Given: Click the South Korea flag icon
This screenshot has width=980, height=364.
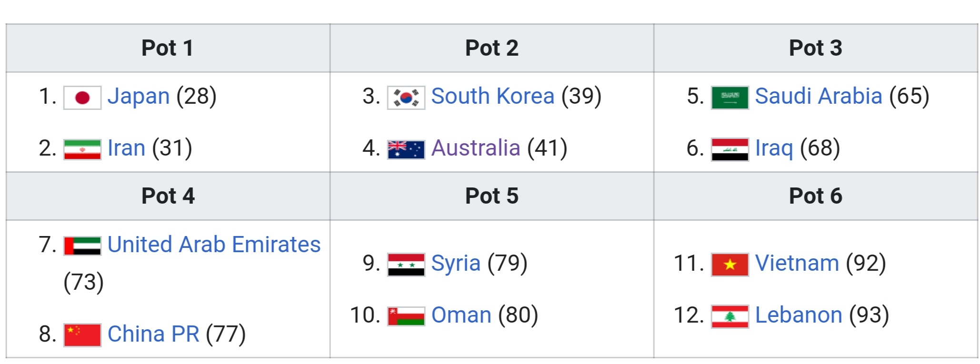Looking at the screenshot, I should [406, 98].
